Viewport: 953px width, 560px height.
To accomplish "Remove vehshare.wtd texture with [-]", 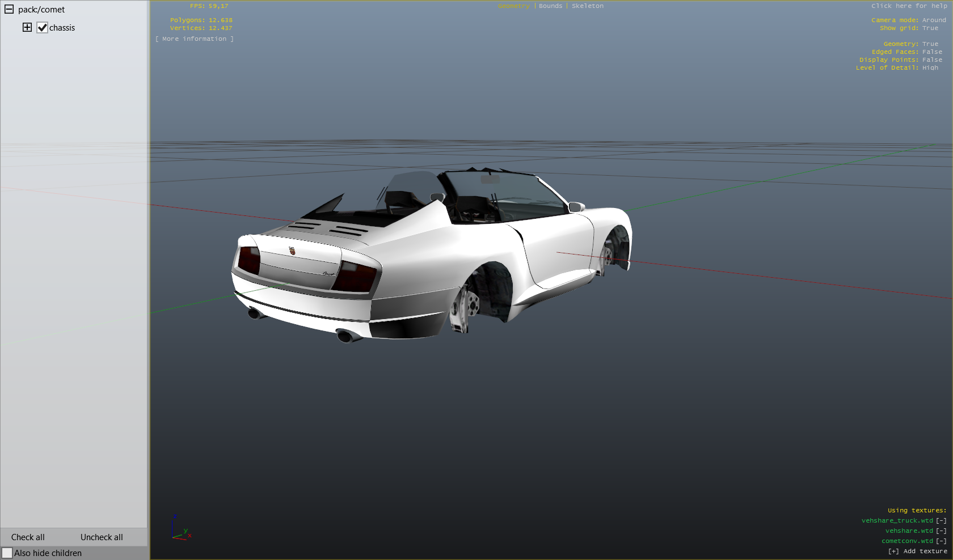I will coord(941,531).
